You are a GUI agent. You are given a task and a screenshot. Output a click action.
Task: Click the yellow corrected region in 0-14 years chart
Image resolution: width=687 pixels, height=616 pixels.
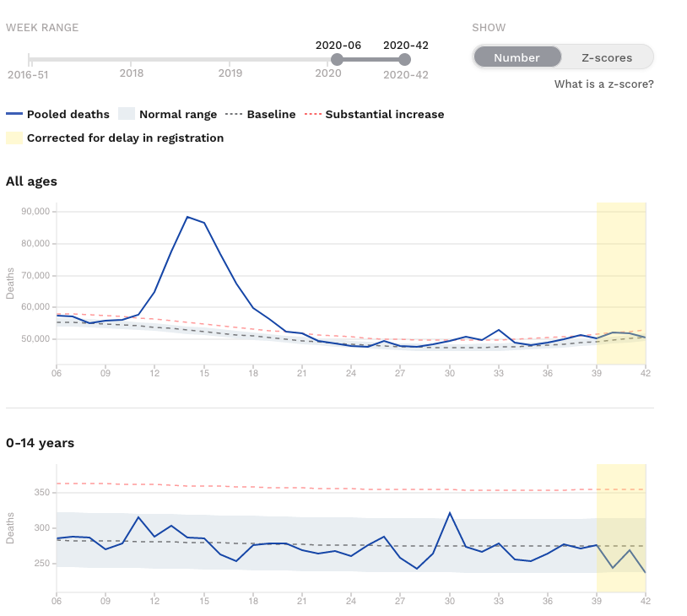tap(621, 527)
